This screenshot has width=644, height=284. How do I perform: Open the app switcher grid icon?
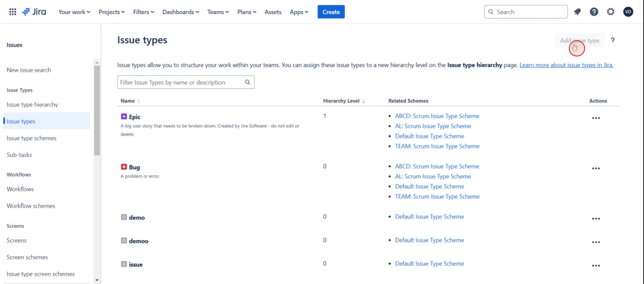pos(12,12)
